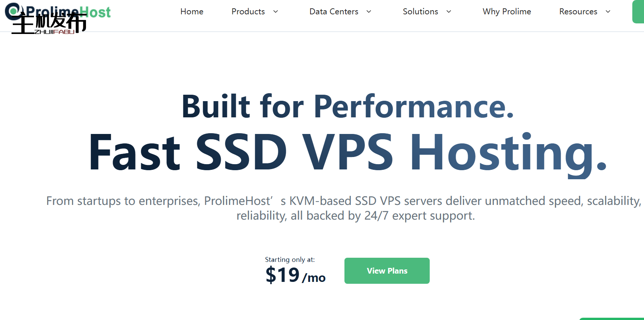Expand the Data Centers dropdown arrow
The image size is (644, 320).
point(369,12)
